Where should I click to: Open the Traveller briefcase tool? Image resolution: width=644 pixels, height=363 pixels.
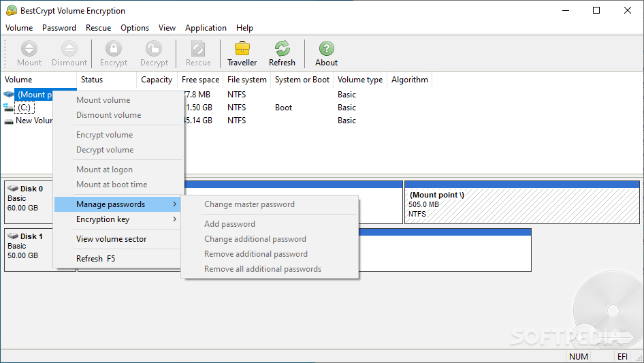[242, 49]
